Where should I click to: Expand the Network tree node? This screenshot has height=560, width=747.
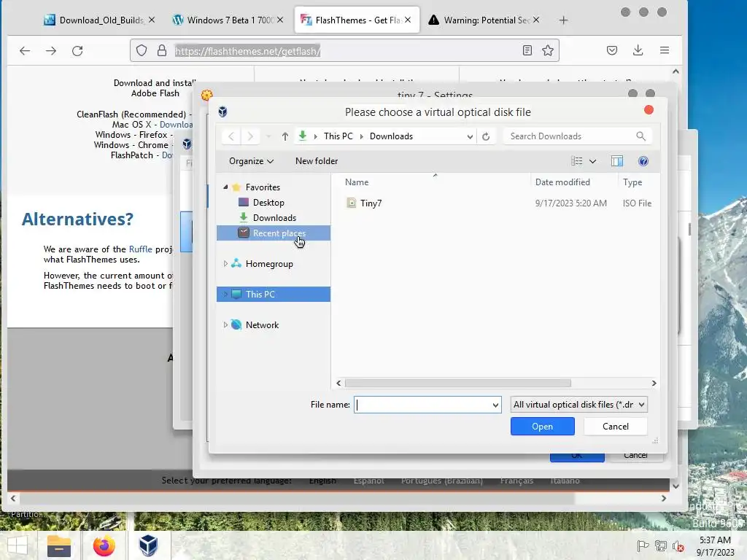click(225, 324)
